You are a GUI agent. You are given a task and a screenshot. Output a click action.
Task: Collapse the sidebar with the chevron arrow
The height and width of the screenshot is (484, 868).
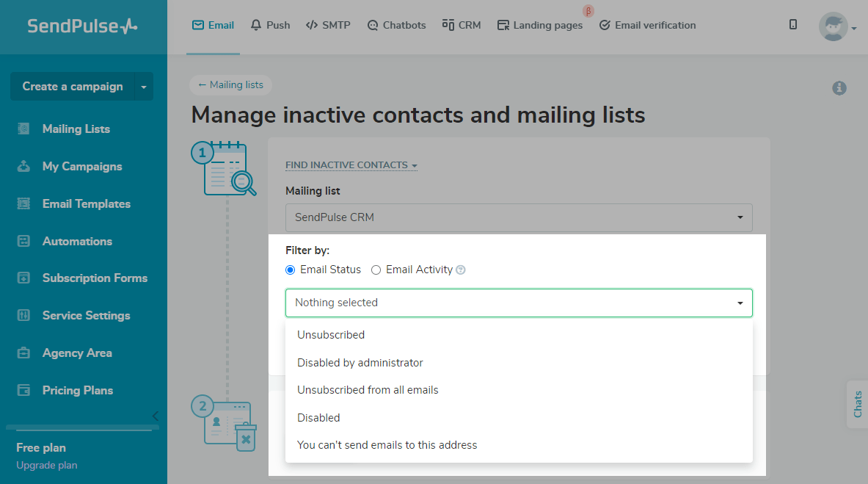pos(155,416)
